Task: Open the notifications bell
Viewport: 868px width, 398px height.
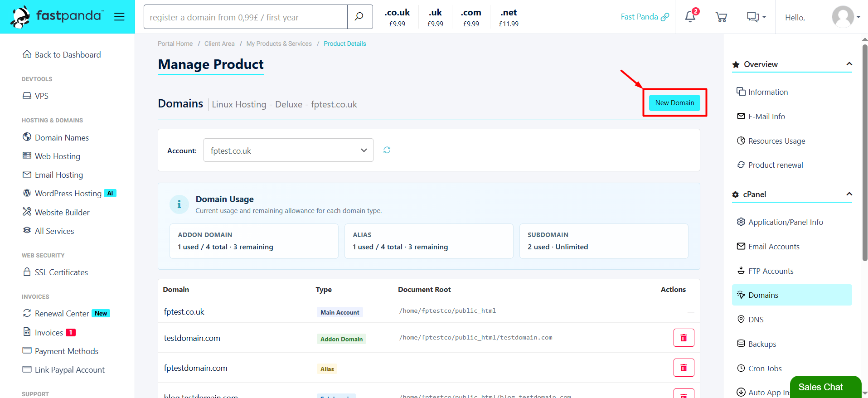Action: (x=690, y=17)
